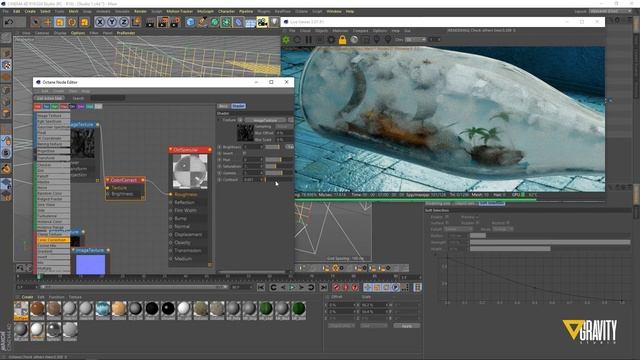The image size is (640, 360).
Task: Click the Deformer object icon
Action: point(238,22)
